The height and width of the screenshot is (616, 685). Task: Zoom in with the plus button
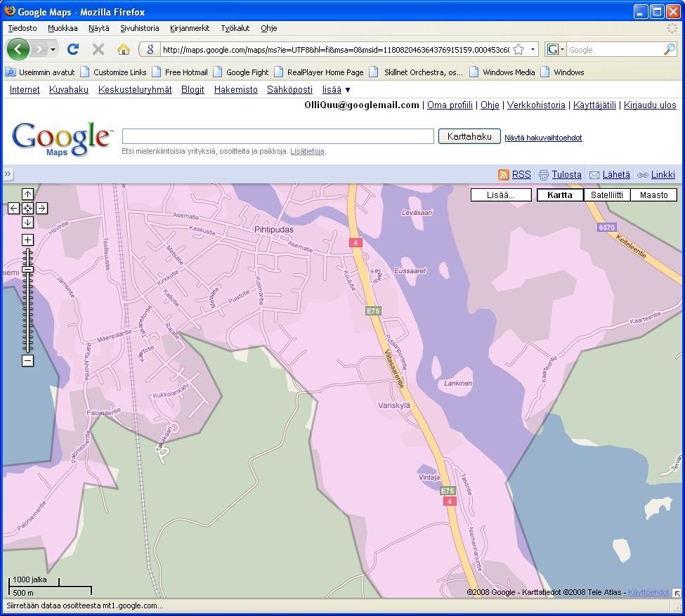tap(27, 240)
